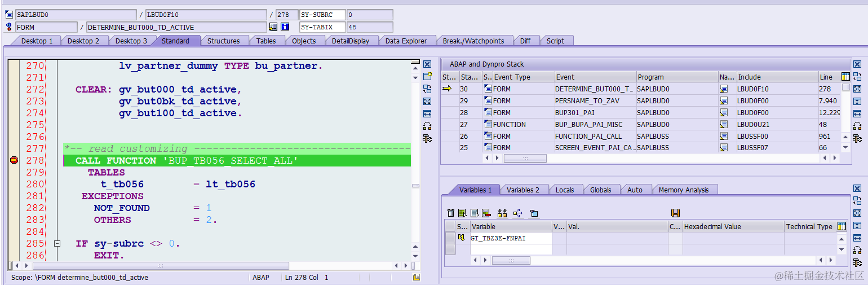Select the BUP_BUPA_PAI_MISC stack event
This screenshot has width=868, height=285.
595,124
